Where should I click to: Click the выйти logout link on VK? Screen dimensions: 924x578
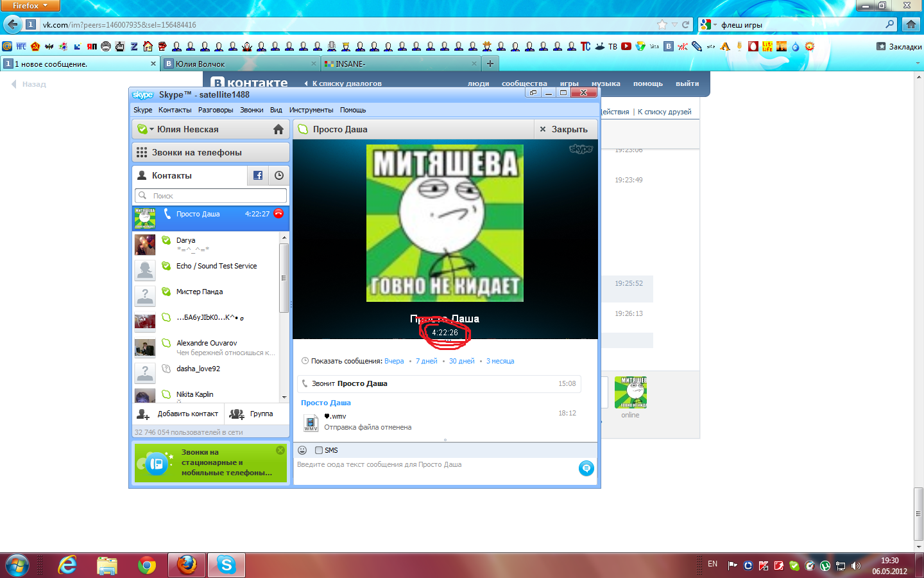(687, 83)
